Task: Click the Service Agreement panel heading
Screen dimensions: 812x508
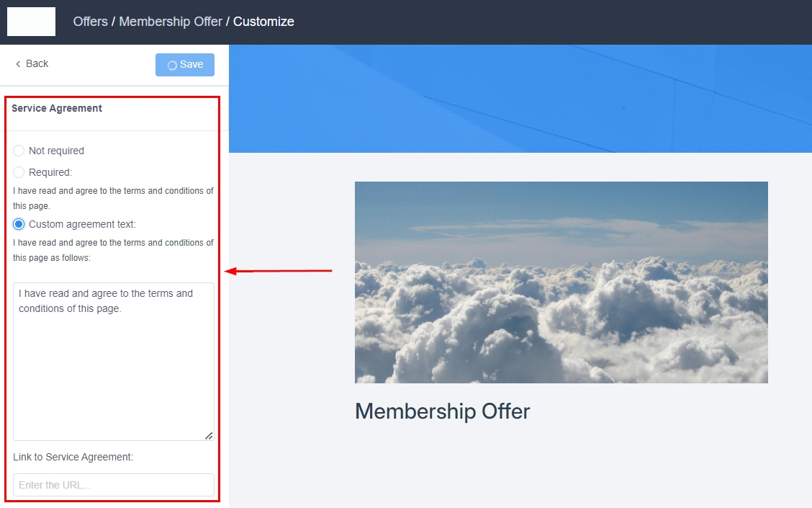Action: [57, 108]
